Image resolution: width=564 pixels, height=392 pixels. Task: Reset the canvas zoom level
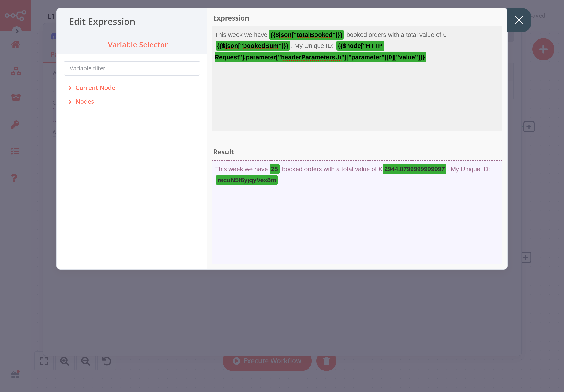(x=106, y=361)
